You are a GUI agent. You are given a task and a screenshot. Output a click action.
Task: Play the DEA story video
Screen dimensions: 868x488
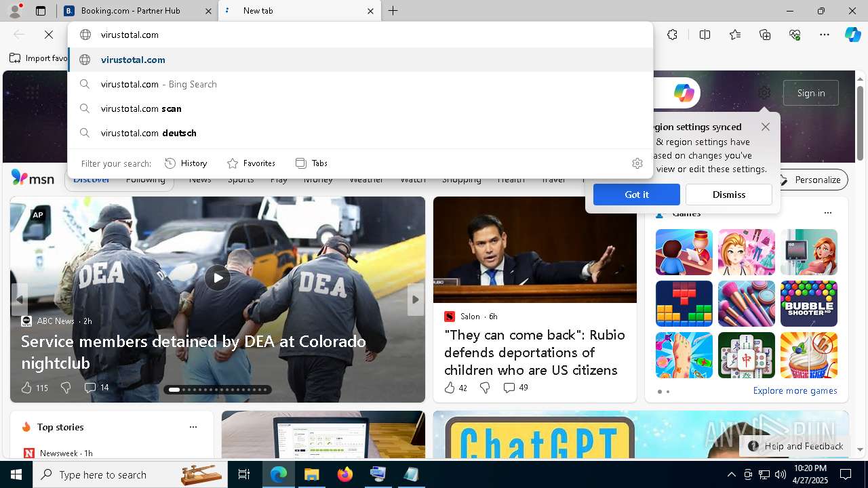[x=218, y=278]
